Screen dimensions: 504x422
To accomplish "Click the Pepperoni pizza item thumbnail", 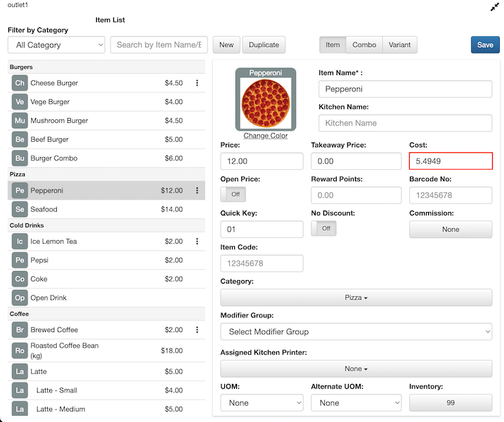I will pos(266,99).
